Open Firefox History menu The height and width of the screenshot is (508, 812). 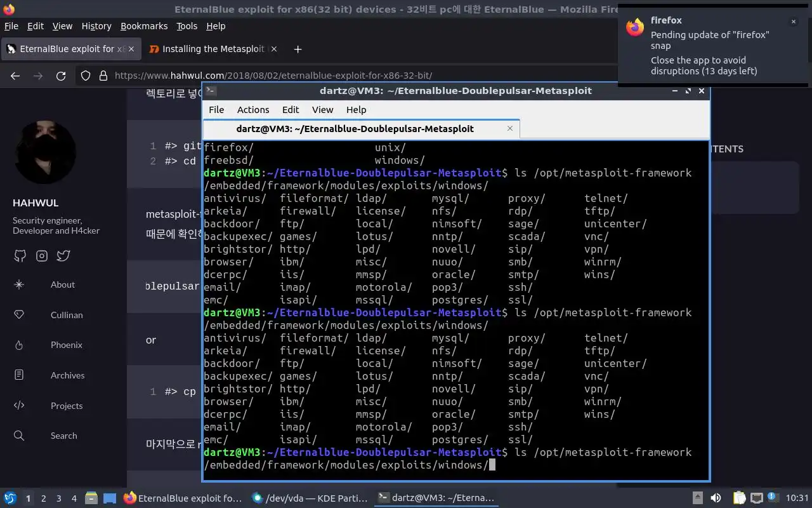pyautogui.click(x=96, y=26)
